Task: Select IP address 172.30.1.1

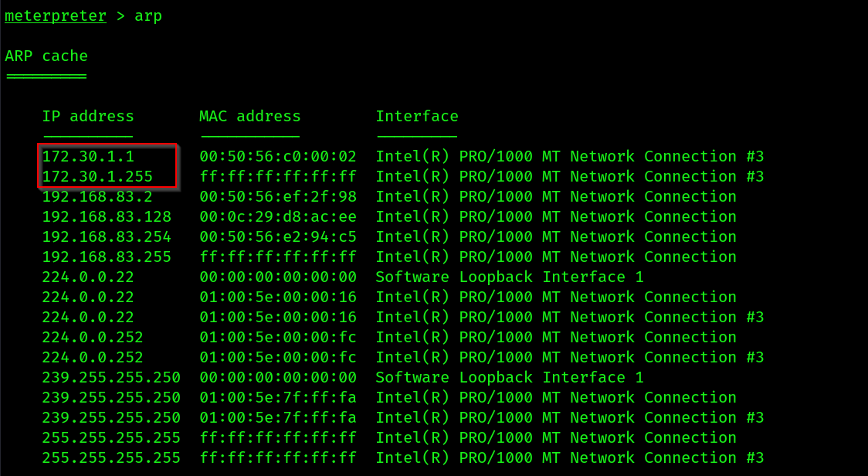Action: [x=88, y=156]
